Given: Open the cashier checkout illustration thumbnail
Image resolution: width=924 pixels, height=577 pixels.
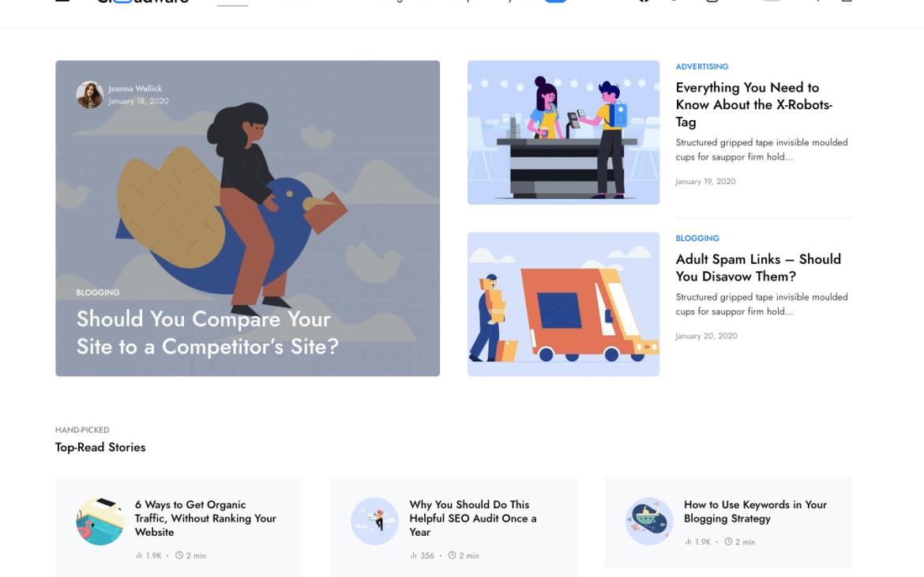Looking at the screenshot, I should [563, 133].
